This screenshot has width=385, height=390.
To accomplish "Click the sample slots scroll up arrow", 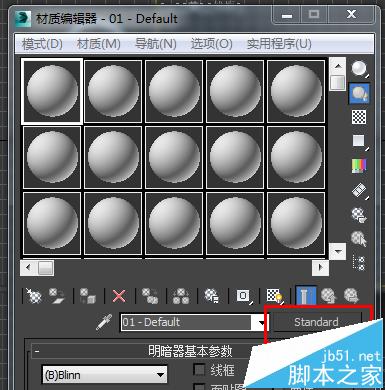I will (338, 66).
